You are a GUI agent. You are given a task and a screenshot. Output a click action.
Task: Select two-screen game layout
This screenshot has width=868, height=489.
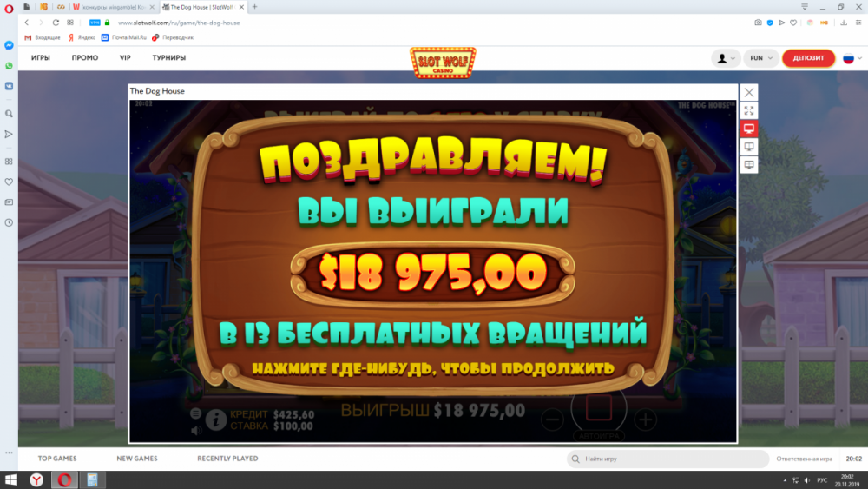tap(749, 147)
